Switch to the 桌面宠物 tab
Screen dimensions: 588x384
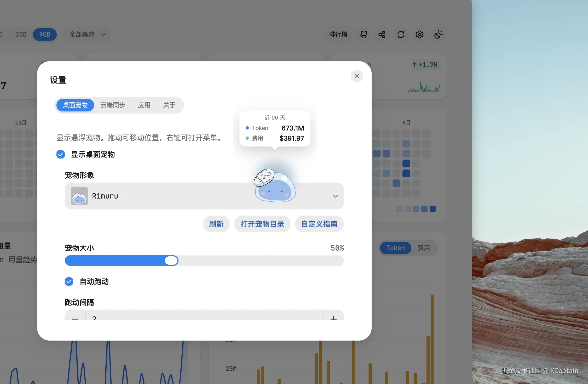[75, 105]
